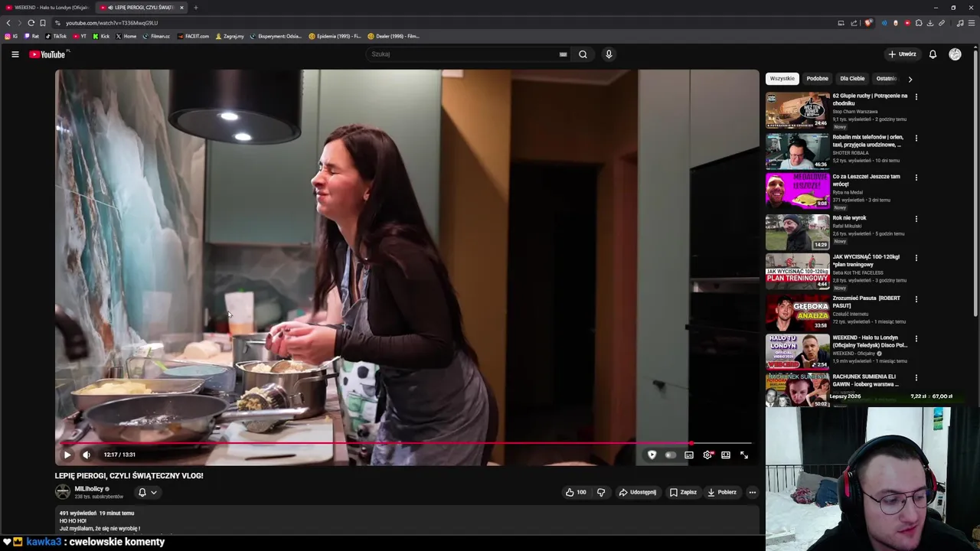Screen dimensions: 980x551
Task: Click the Zapisz save button
Action: click(683, 492)
